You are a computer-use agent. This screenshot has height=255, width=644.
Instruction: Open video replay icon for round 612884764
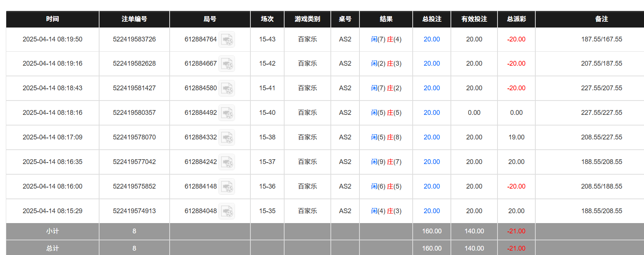click(227, 40)
